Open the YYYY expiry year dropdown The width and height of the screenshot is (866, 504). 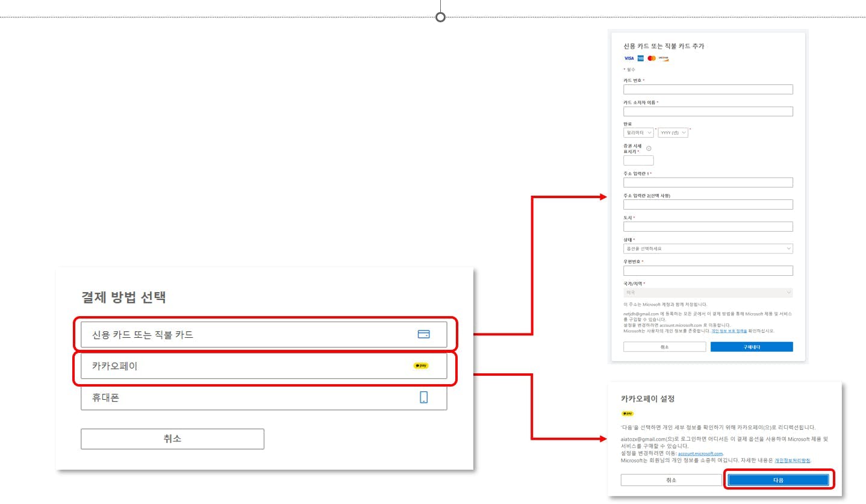point(673,132)
